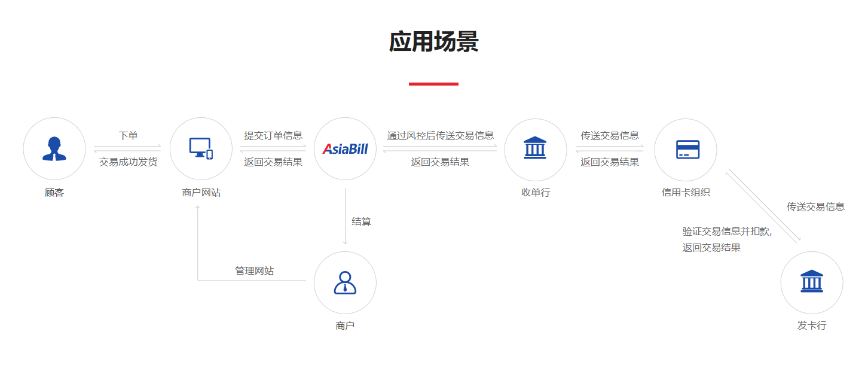This screenshot has width=868, height=368.
Task: Click the red divider line below the title
Action: tap(433, 83)
